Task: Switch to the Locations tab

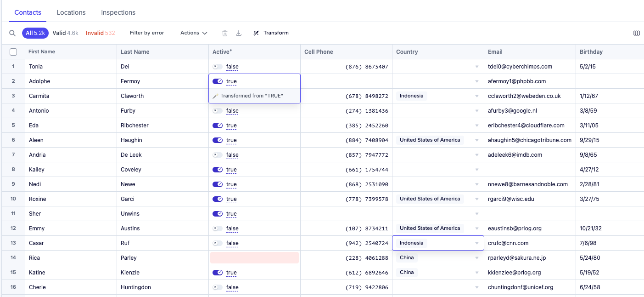Action: (x=71, y=12)
